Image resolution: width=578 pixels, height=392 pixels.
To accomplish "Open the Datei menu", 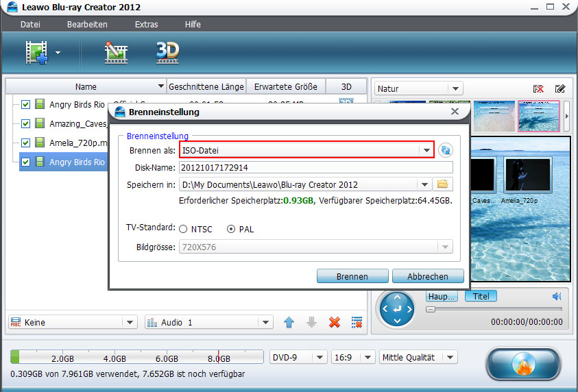I will click(30, 24).
